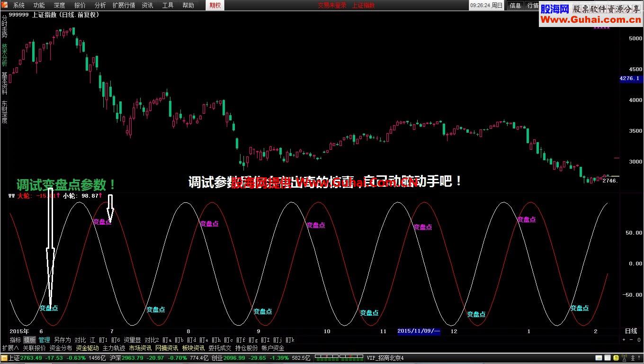This screenshot has height=364, width=644.
Task: Select the 盯a template
Action: point(167,340)
